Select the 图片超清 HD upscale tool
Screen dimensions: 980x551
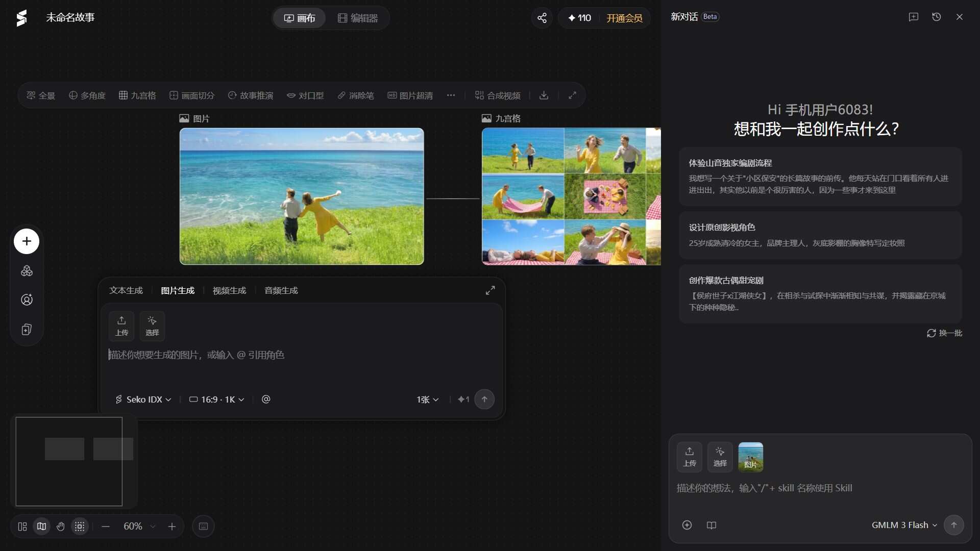pos(410,95)
